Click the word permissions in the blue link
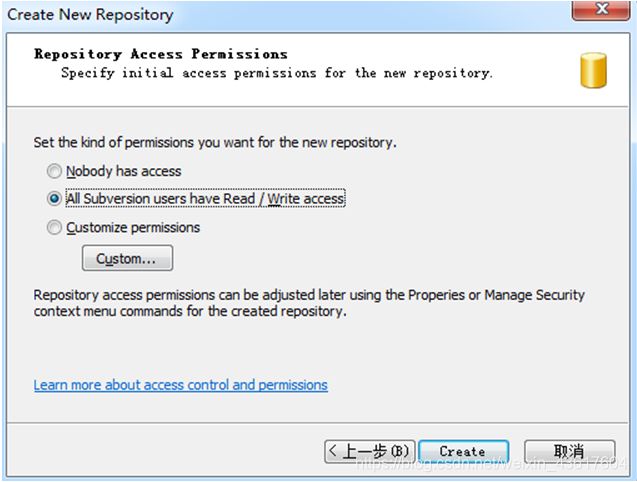Image resolution: width=637 pixels, height=482 pixels. click(293, 385)
